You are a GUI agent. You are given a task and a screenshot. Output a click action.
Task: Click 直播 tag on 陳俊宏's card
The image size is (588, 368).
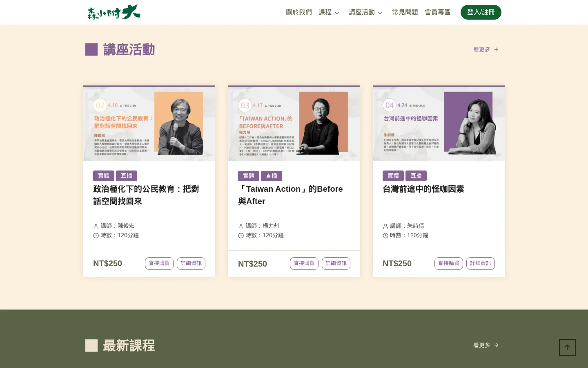pyautogui.click(x=127, y=176)
